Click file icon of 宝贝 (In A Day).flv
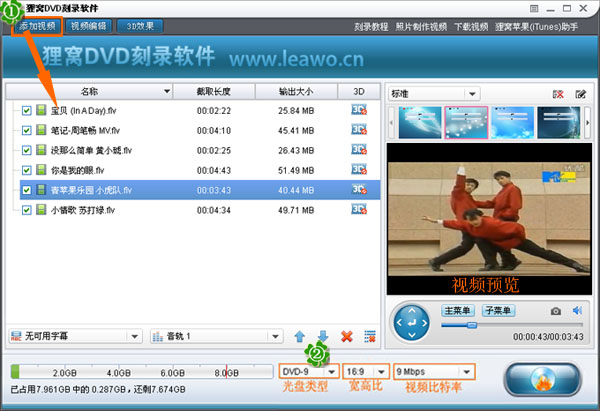The image size is (600, 411). [x=41, y=110]
